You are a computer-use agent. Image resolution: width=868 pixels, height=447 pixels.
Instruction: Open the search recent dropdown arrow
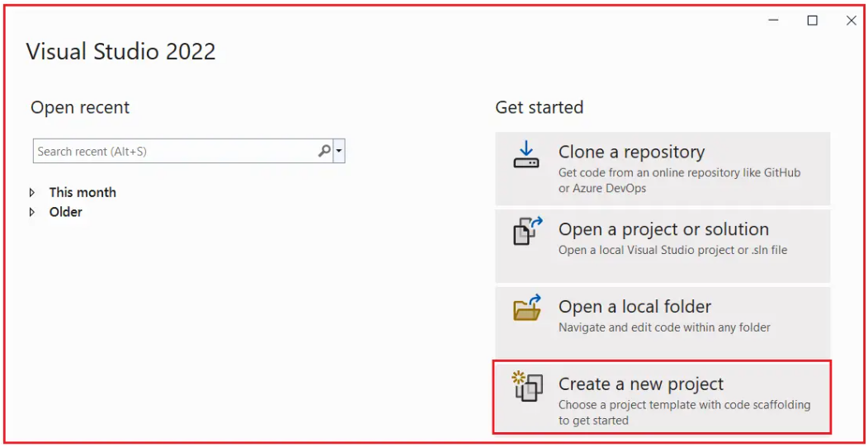click(339, 150)
